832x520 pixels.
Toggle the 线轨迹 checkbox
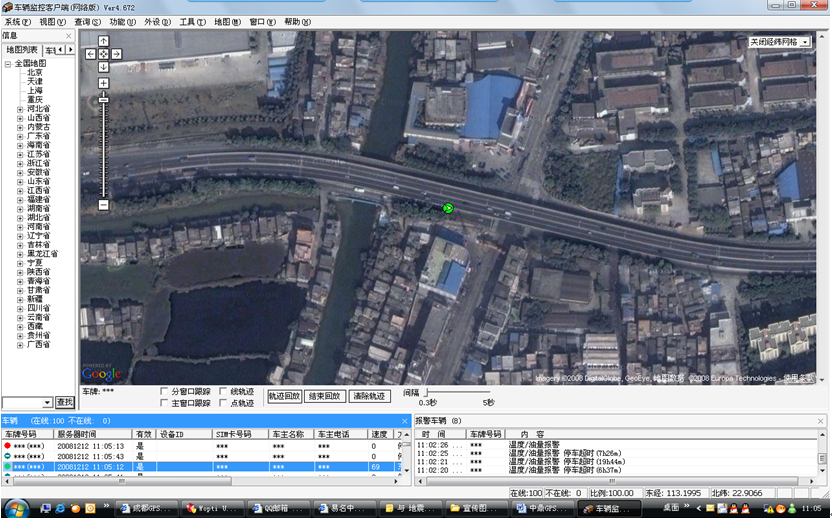click(223, 392)
